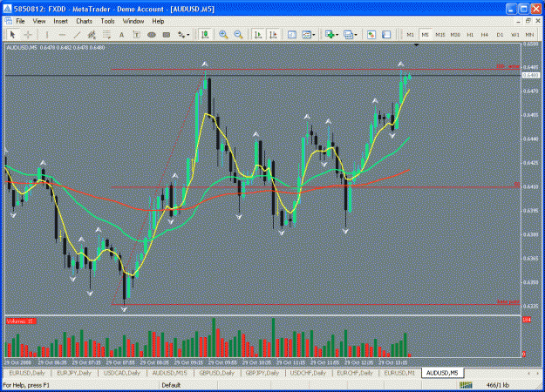The image size is (545, 392).
Task: Select the Cursor arrow tool
Action: pyautogui.click(x=12, y=34)
